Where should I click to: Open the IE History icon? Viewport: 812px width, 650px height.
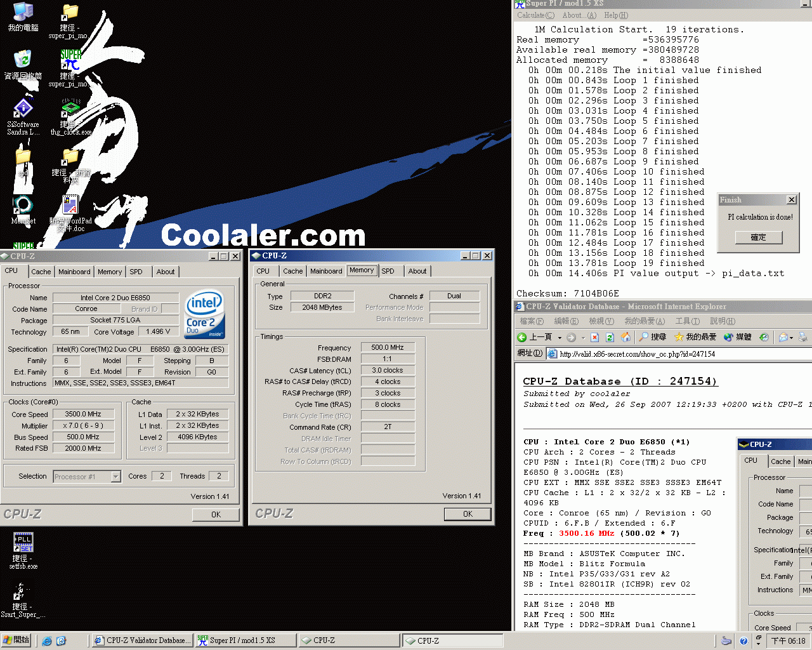(x=764, y=337)
